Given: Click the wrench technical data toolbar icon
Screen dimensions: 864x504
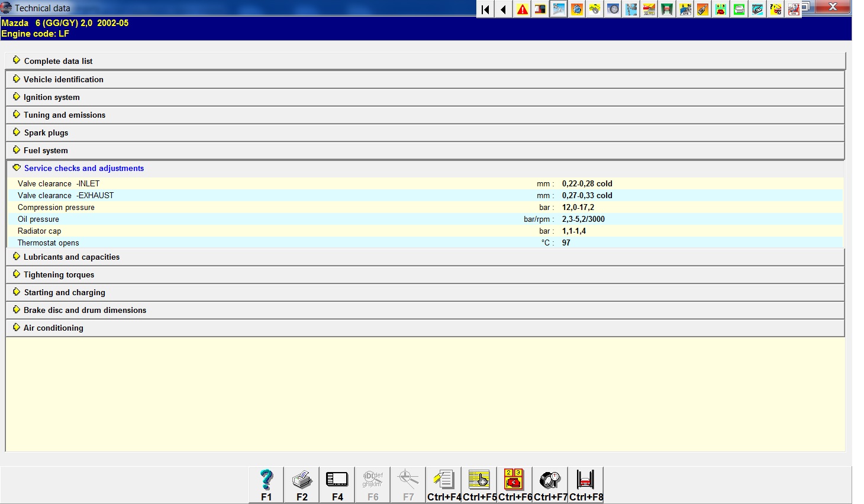Looking at the screenshot, I should (558, 9).
